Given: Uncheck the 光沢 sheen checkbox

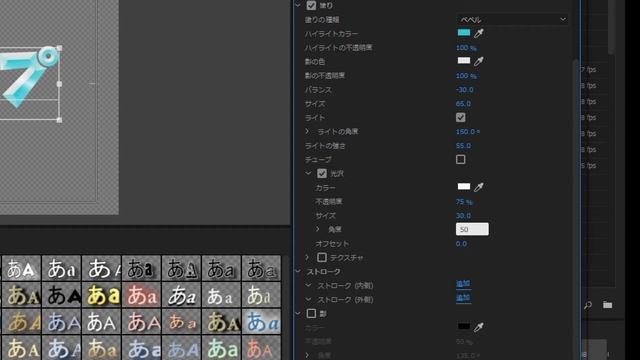Looking at the screenshot, I should [322, 173].
